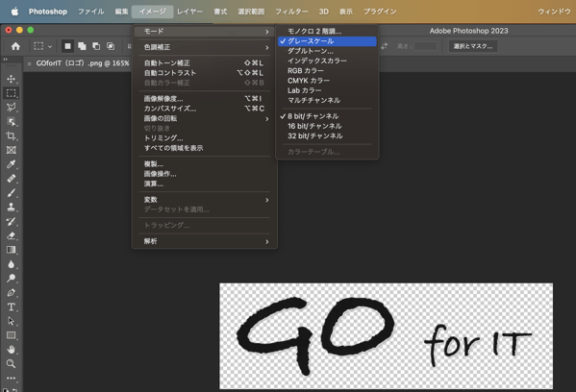Select the Spot Healing Brush tool
This screenshot has height=392, width=576.
pos(11,179)
